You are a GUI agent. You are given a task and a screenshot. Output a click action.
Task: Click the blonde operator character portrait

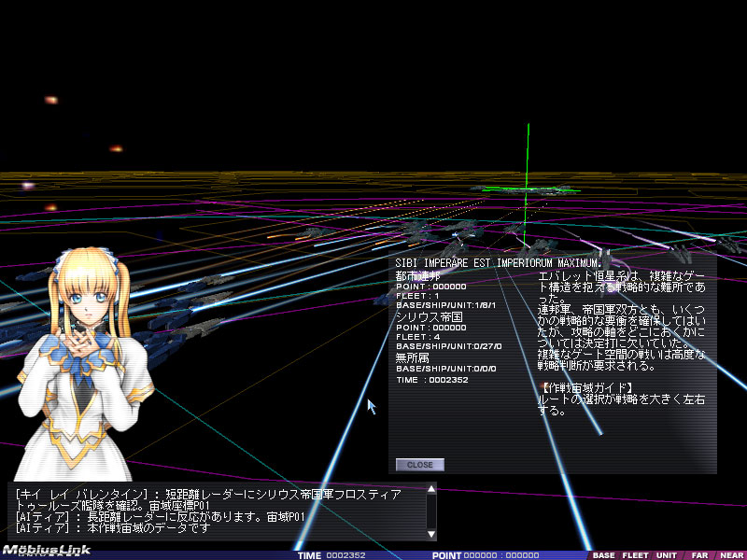pos(83,364)
